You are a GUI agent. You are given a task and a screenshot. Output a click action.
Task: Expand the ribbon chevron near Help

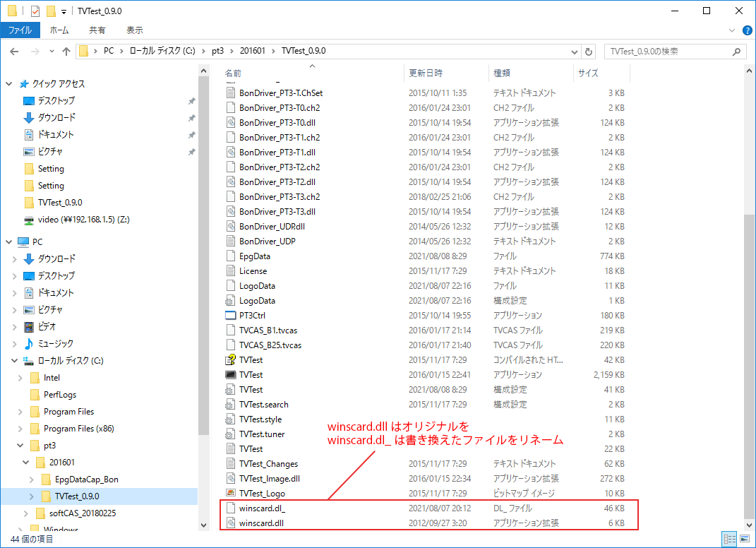point(732,30)
